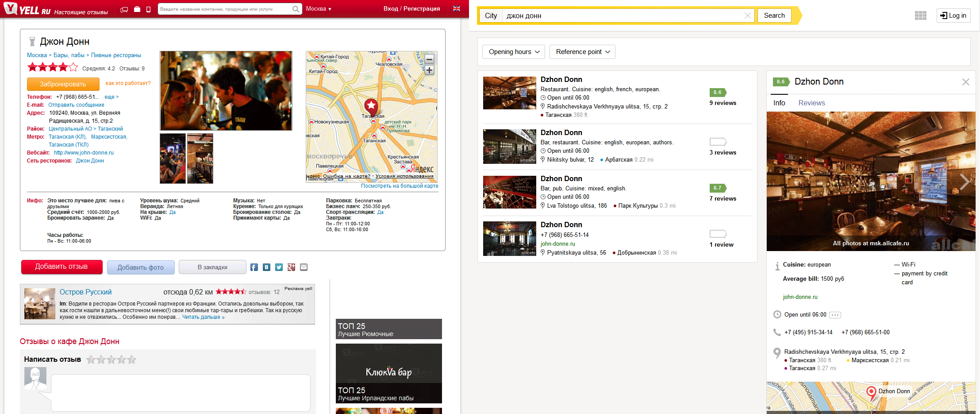Open Вход / Регистрация link
980x414 pixels.
411,9
